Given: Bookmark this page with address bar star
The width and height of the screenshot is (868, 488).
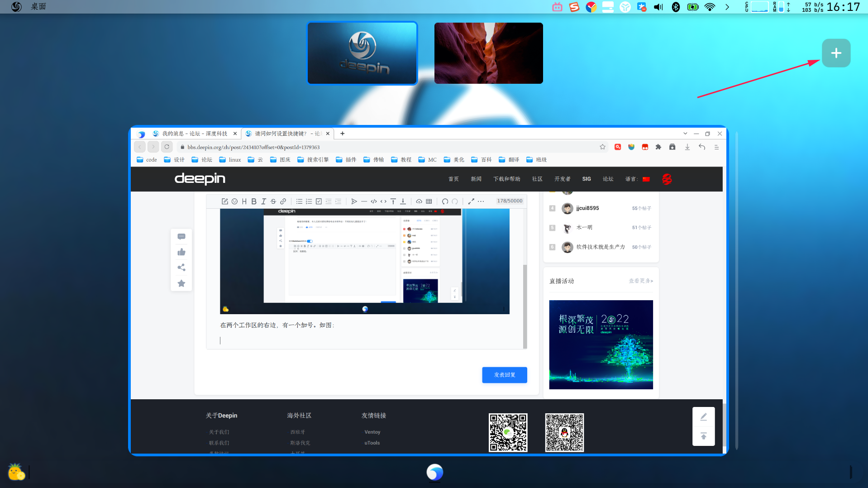Looking at the screenshot, I should coord(602,147).
